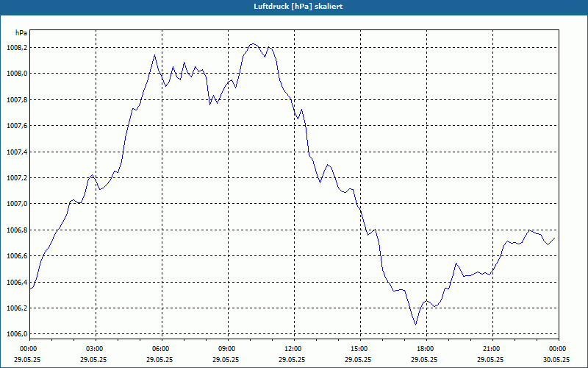
Task: Click the 'hPa' unit label
Action: tap(21, 33)
